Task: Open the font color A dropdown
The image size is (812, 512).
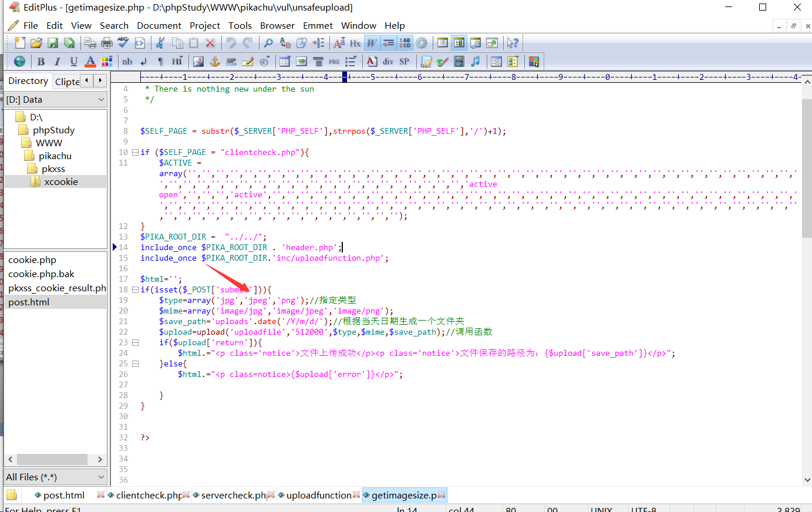Action: point(90,61)
